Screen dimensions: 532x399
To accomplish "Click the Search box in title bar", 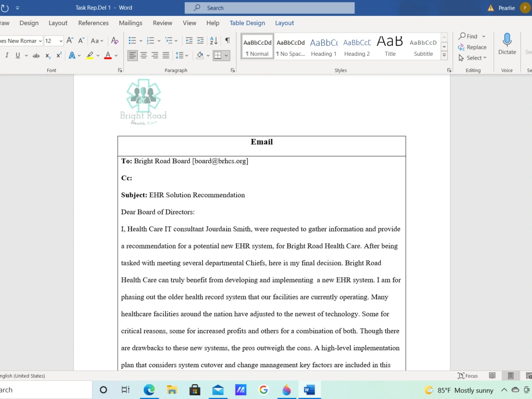I will [270, 8].
